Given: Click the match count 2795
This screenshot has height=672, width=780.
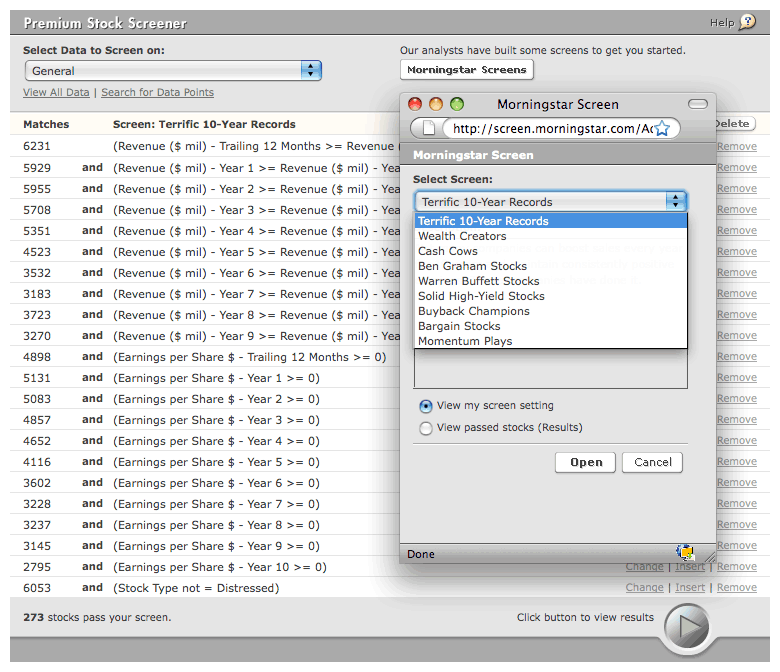Looking at the screenshot, I should pos(37,567).
